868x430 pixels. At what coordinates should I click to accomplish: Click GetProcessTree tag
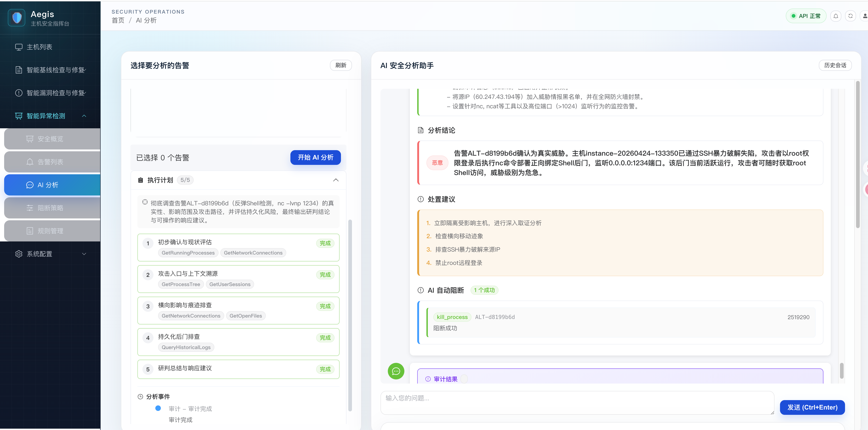pyautogui.click(x=181, y=284)
